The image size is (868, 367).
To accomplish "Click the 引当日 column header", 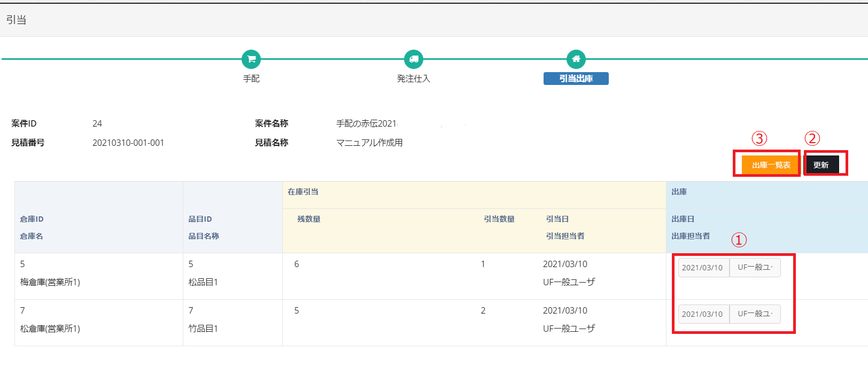I will coord(557,219).
